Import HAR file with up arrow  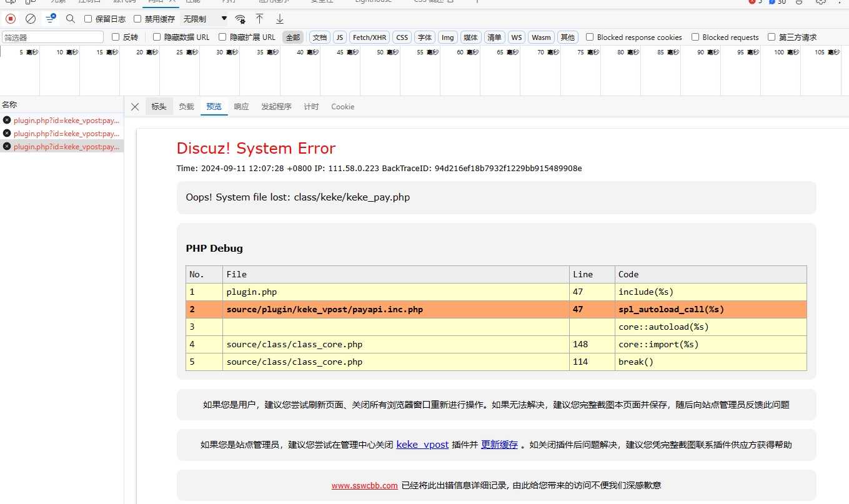(x=260, y=19)
